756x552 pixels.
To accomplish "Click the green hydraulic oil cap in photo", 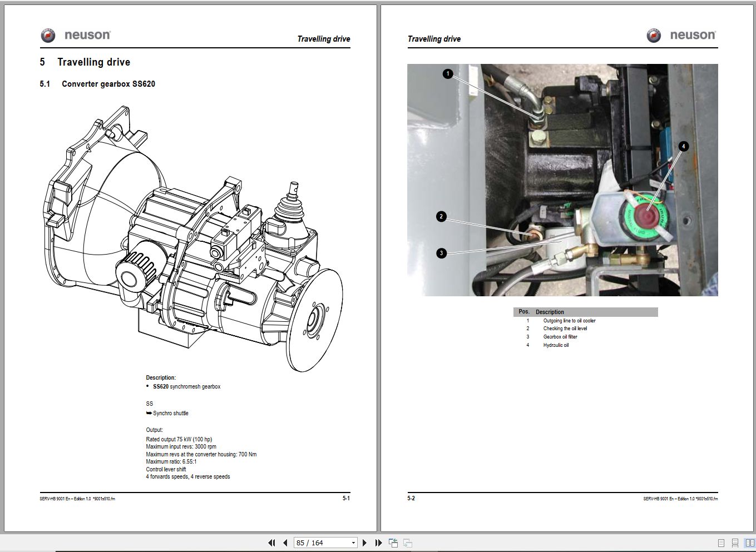I will click(x=645, y=217).
